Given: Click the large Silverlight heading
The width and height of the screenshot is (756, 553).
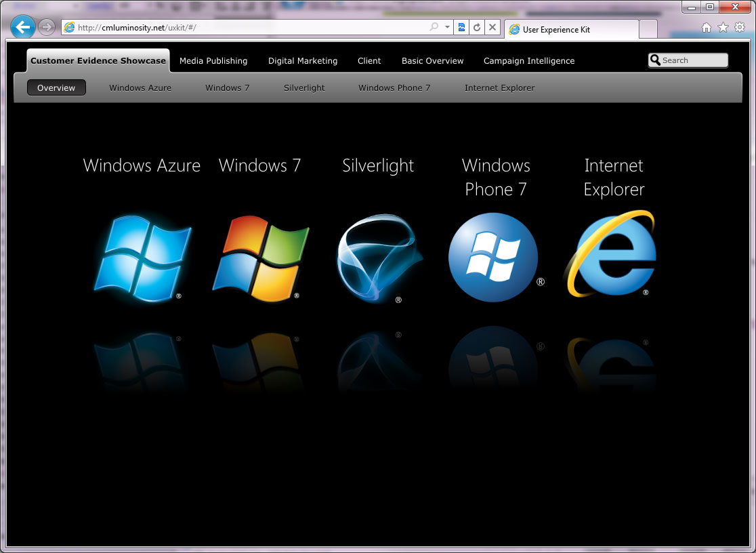Looking at the screenshot, I should click(378, 166).
